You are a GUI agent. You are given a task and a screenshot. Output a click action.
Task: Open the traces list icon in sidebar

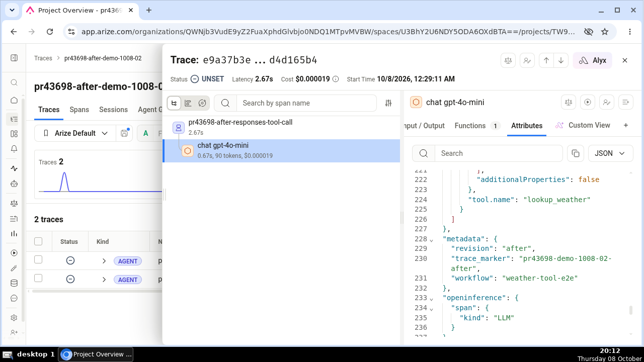(14, 119)
